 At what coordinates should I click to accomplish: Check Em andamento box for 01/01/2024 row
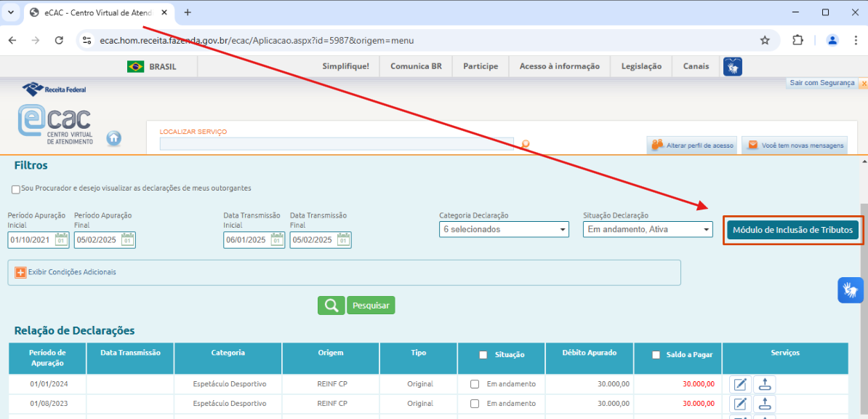pyautogui.click(x=475, y=384)
